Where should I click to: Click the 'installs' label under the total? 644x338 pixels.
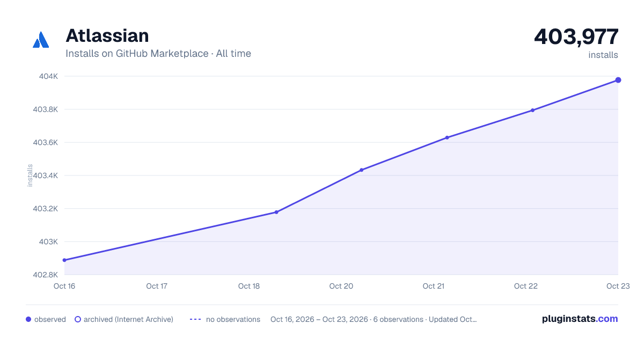603,55
